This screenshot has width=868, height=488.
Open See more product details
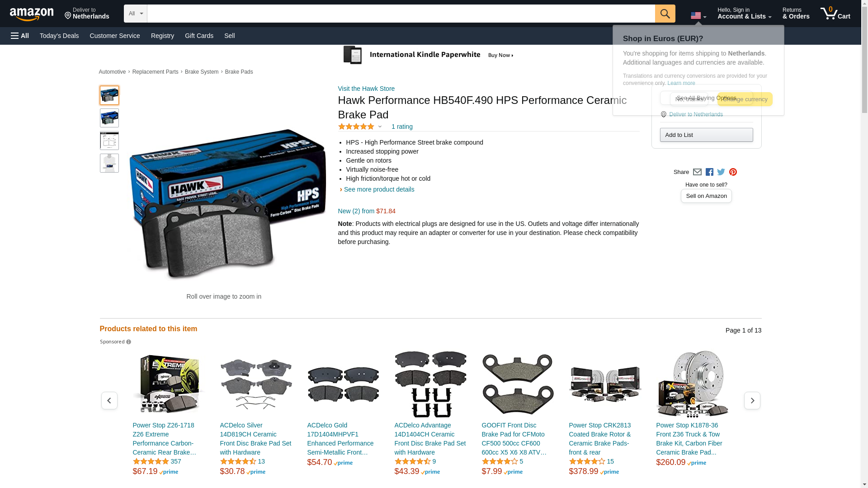click(x=379, y=189)
